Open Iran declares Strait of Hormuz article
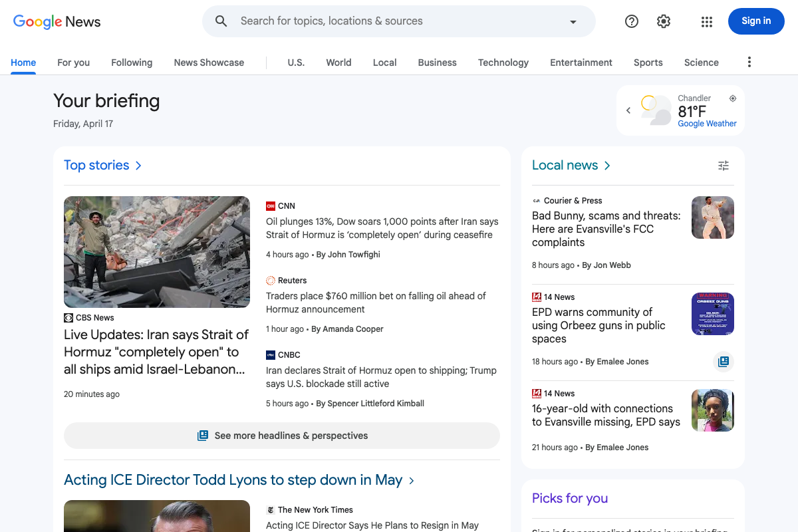This screenshot has height=532, width=798. coord(382,377)
